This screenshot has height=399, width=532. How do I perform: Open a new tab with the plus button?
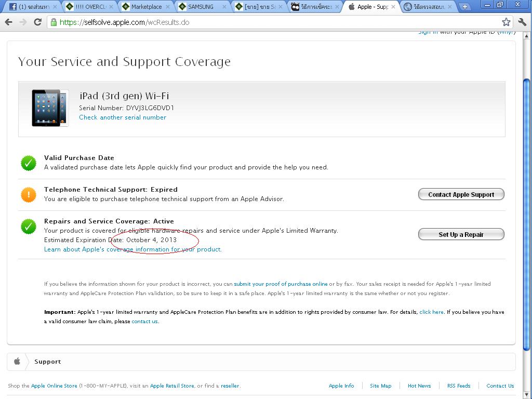[465, 7]
